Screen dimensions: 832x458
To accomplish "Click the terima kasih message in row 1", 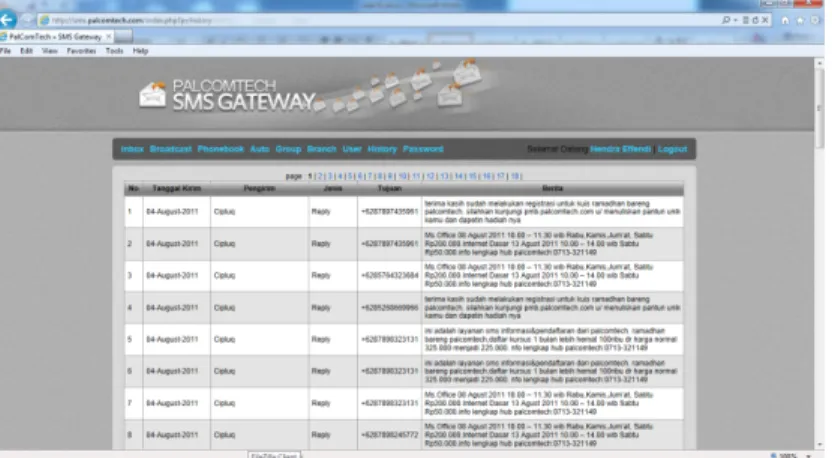I will [552, 212].
